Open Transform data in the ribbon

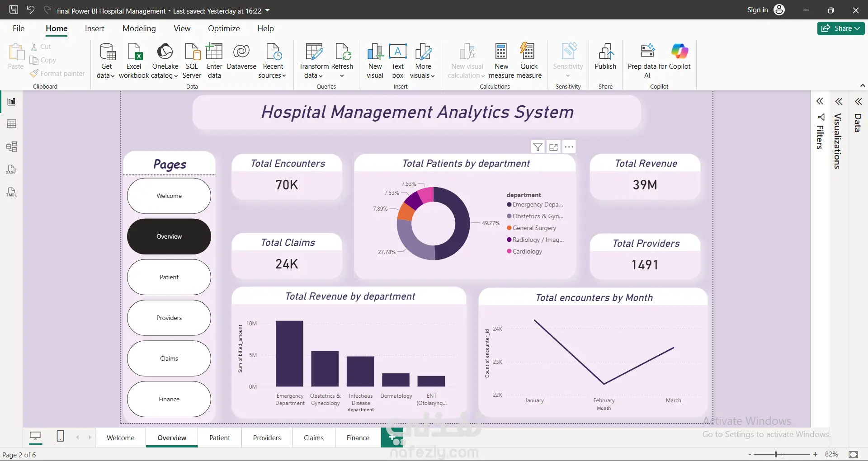pos(314,61)
